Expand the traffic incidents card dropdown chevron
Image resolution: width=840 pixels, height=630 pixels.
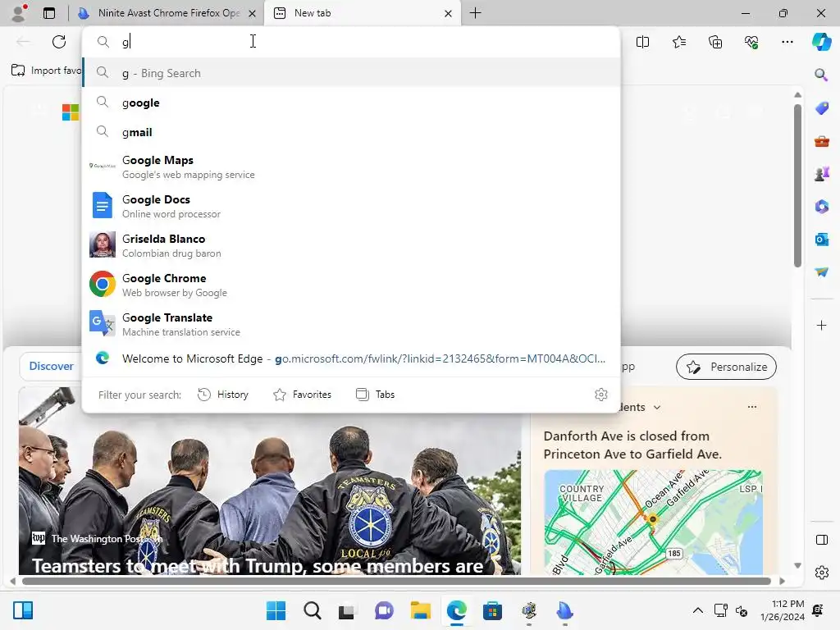(657, 408)
